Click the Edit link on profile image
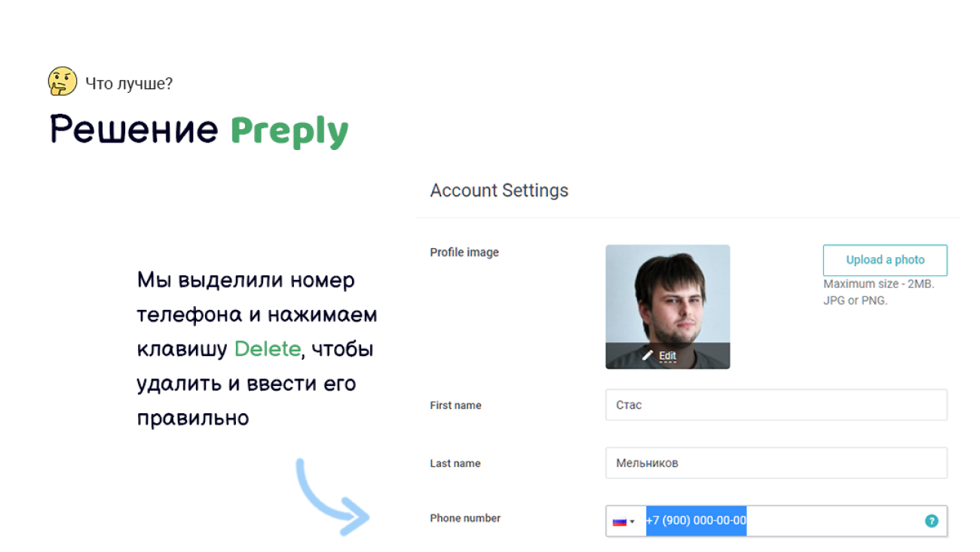Image resolution: width=980 pixels, height=552 pixels. (668, 356)
